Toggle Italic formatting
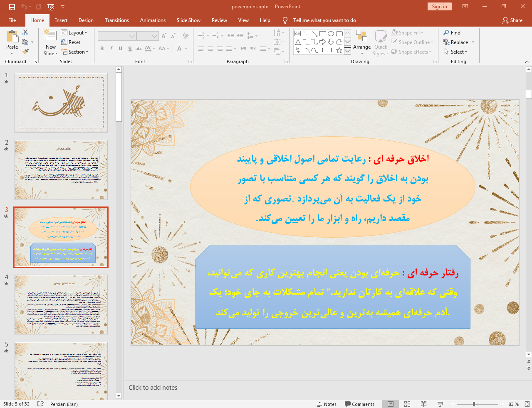This screenshot has height=408, width=532. tap(111, 49)
